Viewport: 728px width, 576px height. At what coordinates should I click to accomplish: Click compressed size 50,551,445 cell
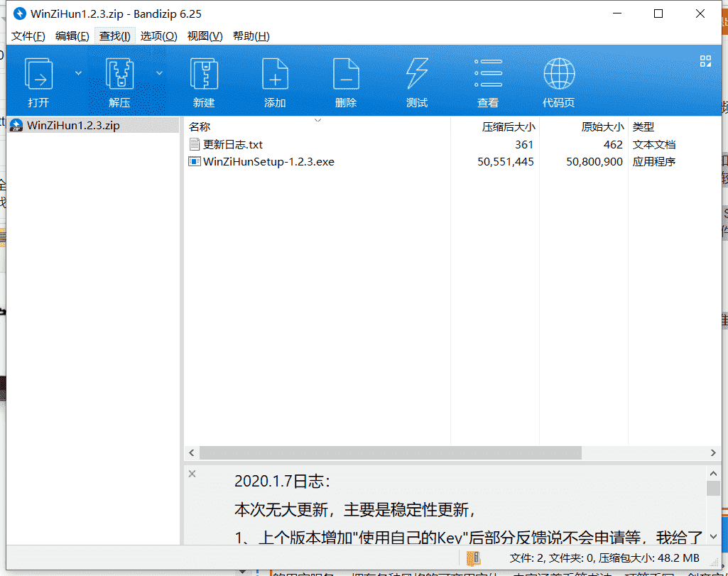point(506,161)
